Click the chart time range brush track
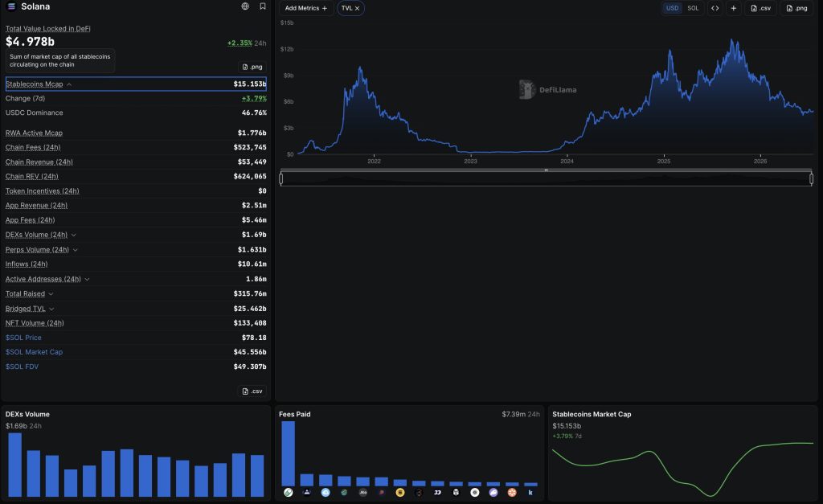The image size is (823, 504). point(546,179)
